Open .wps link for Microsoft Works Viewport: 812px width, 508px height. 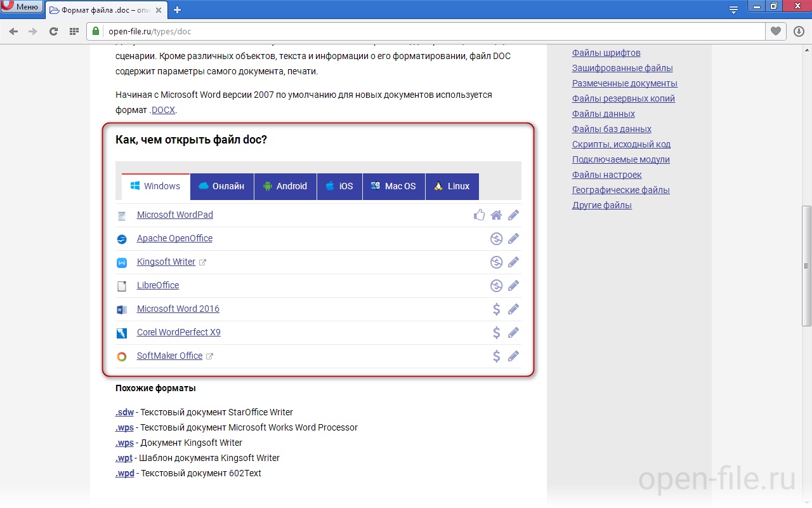pos(125,427)
